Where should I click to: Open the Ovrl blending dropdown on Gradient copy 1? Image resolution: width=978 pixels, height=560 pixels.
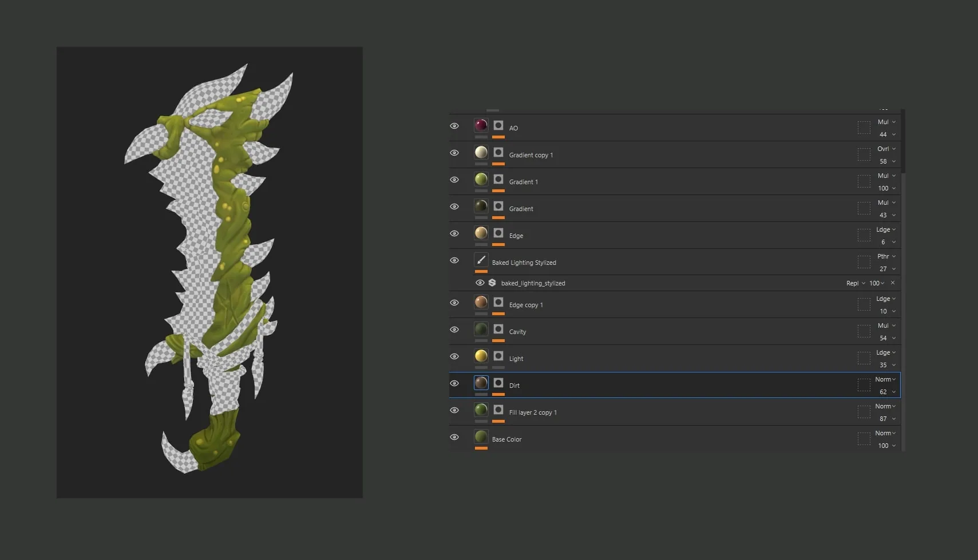coord(886,149)
